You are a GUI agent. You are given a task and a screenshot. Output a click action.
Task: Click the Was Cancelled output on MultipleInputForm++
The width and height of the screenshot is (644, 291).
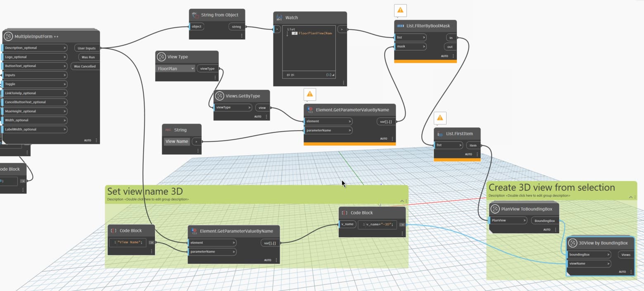[x=85, y=66]
